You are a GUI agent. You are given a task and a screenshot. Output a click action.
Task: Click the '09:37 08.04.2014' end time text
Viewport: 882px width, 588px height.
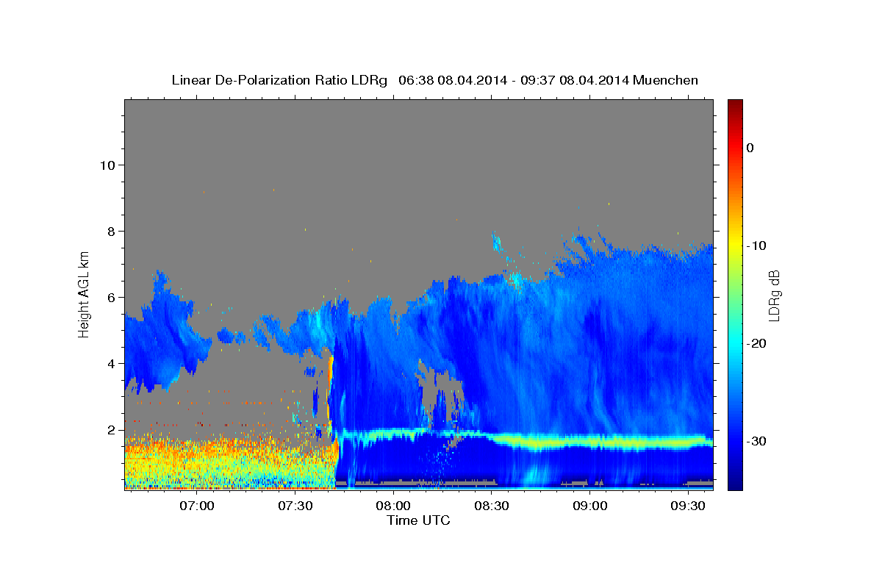coord(576,80)
